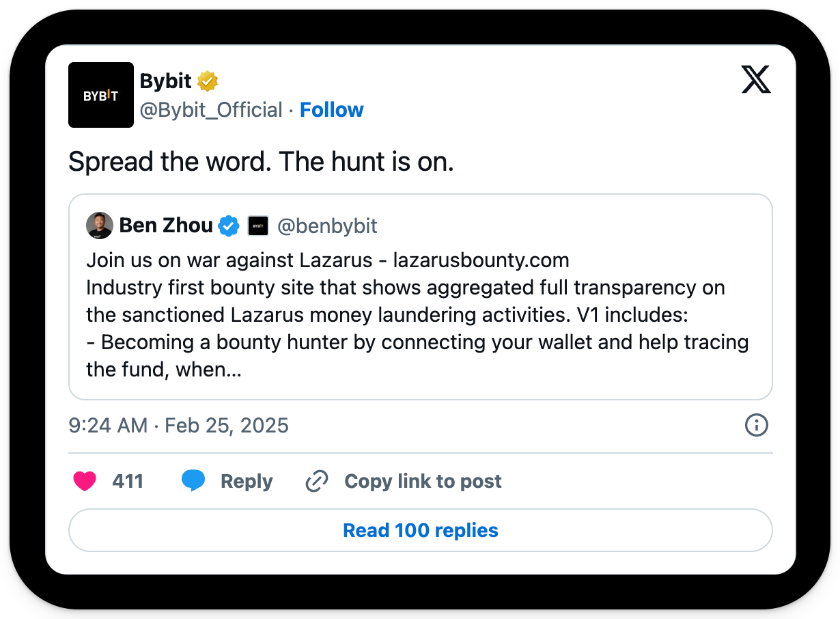
Task: Open the Bybit display name link
Action: click(x=165, y=81)
